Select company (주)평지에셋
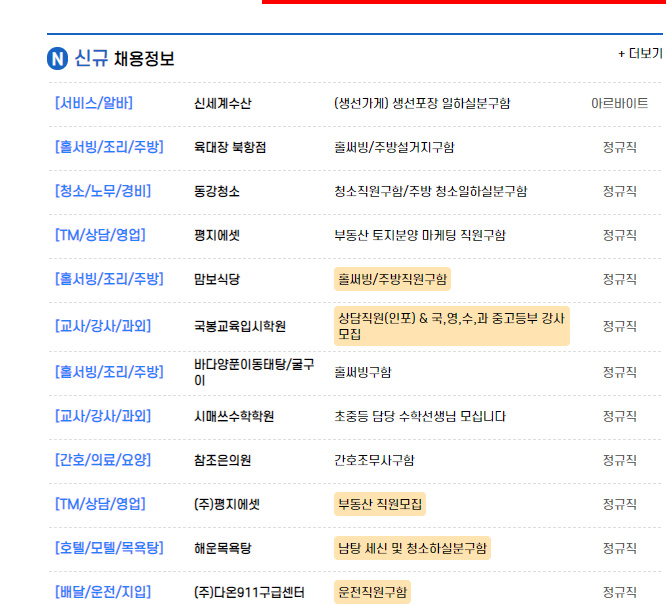Viewport: 666px width, 606px height. pyautogui.click(x=226, y=505)
